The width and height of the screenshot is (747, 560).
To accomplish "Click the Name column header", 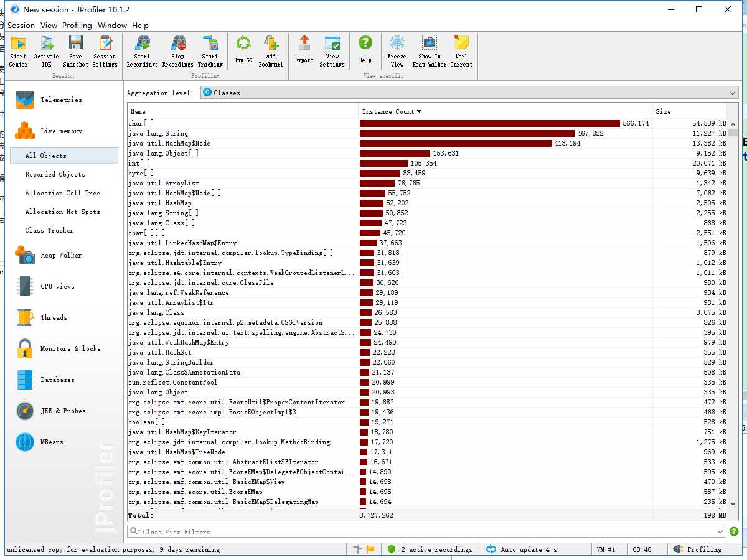I will coord(243,111).
